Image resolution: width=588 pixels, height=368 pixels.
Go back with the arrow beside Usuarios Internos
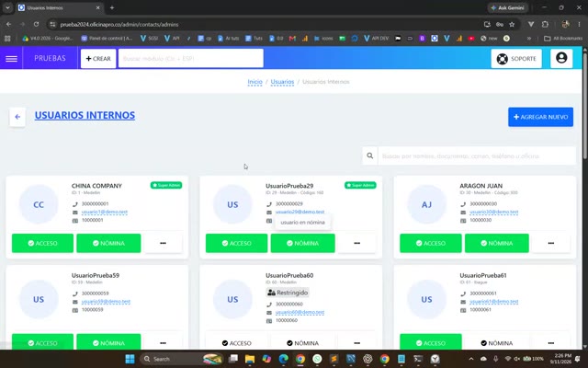click(17, 117)
